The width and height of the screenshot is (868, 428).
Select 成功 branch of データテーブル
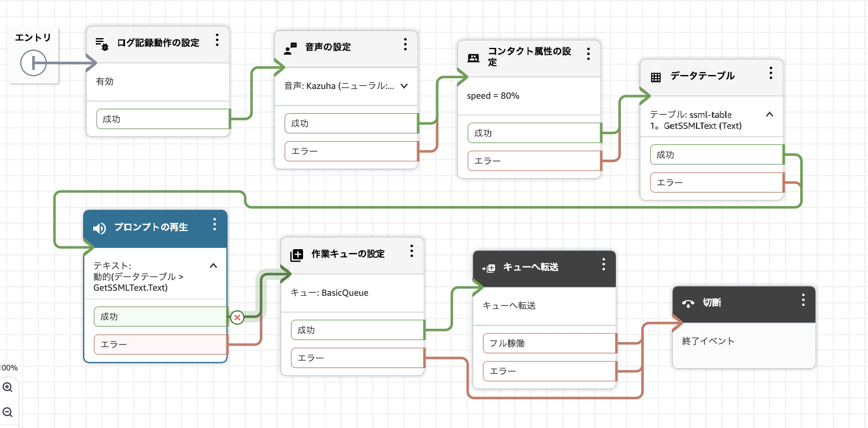pos(717,155)
